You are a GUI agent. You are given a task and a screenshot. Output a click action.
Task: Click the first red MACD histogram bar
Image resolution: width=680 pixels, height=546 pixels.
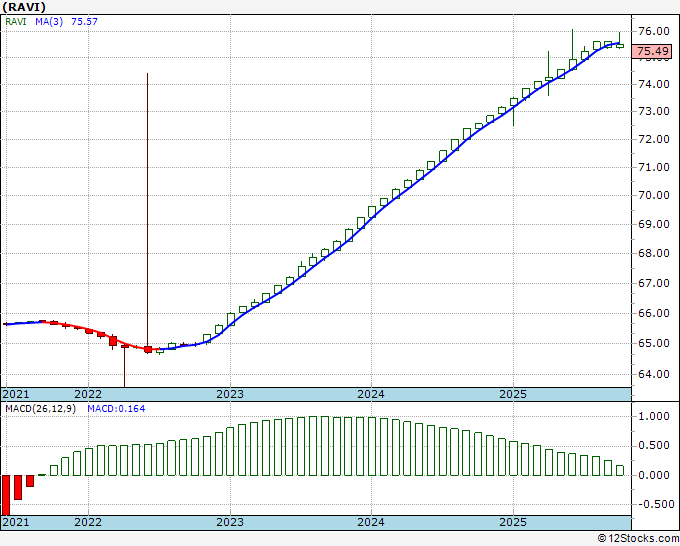[6, 495]
